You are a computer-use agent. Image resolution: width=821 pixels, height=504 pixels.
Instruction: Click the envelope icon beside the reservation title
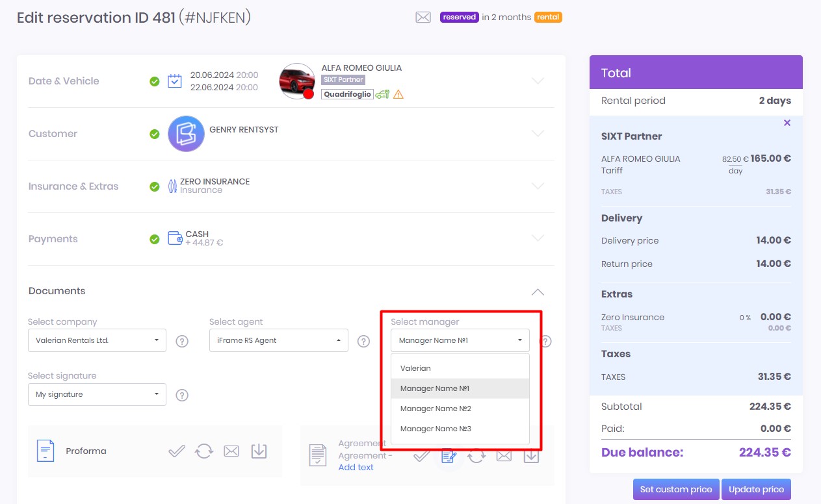423,18
